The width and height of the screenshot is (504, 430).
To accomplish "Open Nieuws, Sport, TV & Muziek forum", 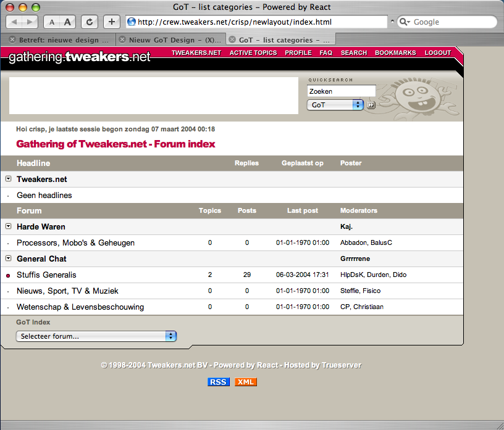I will (x=67, y=291).
